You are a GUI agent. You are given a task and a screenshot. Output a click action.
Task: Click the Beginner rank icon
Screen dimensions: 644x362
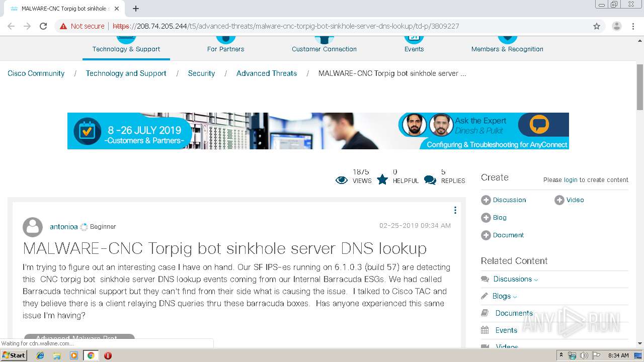[x=84, y=227]
